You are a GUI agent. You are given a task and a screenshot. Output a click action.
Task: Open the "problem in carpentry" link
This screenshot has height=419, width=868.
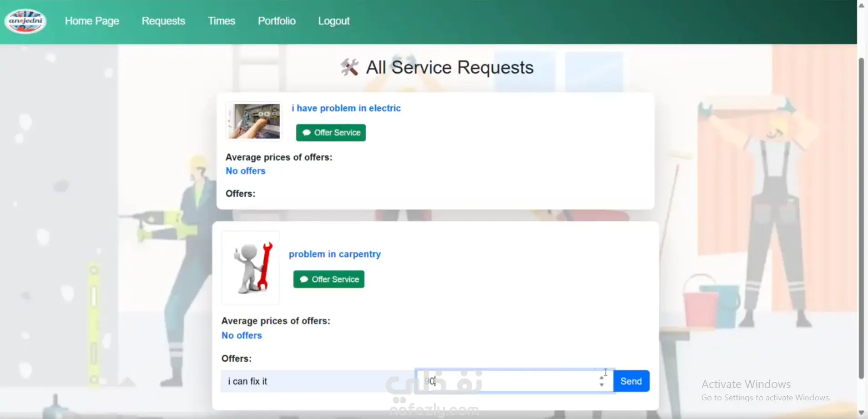335,254
